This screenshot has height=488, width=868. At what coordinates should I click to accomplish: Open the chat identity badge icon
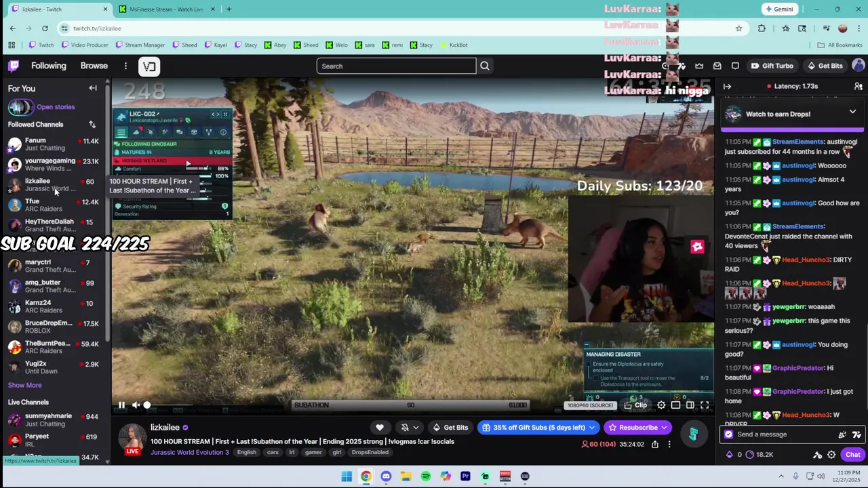tap(729, 434)
